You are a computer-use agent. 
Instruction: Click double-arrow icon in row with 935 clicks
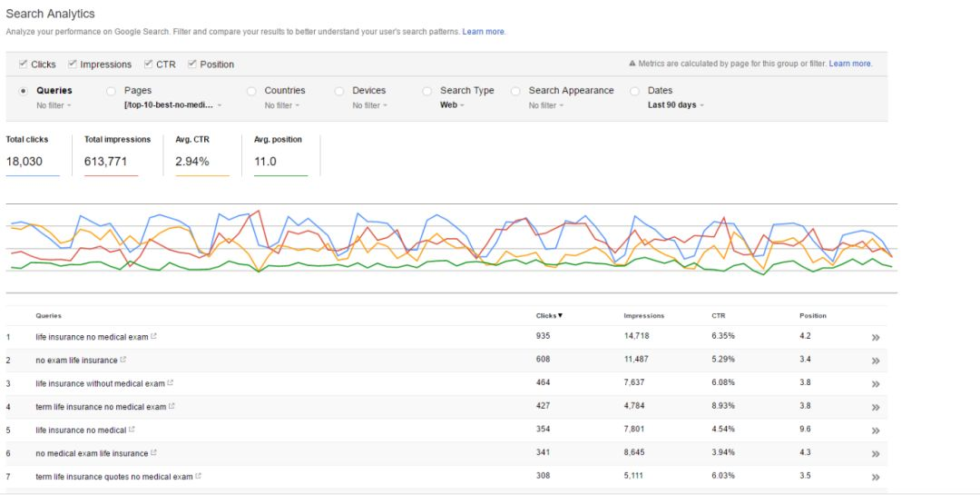click(x=876, y=337)
